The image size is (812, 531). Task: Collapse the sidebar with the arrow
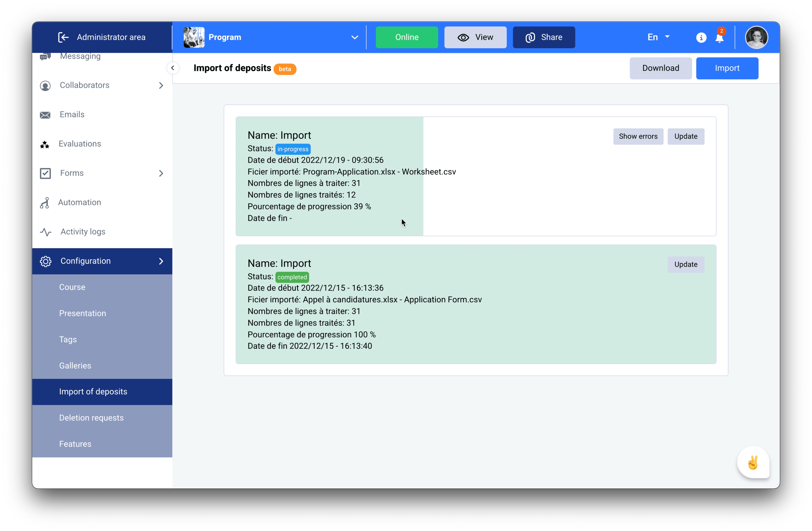coord(173,68)
